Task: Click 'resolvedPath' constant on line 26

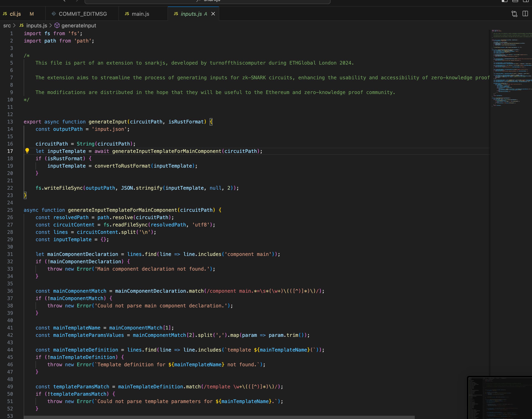Action: pos(71,217)
